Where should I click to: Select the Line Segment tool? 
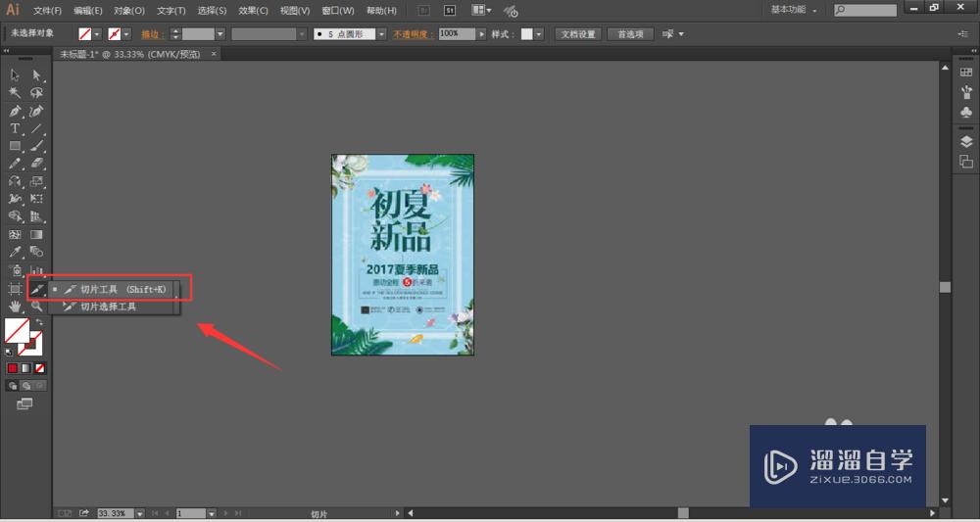coord(36,128)
